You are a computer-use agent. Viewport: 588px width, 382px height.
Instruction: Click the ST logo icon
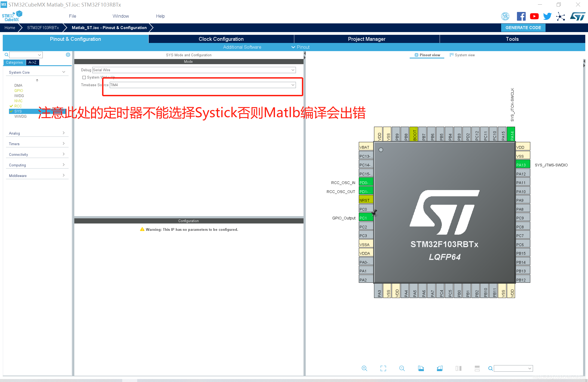578,16
